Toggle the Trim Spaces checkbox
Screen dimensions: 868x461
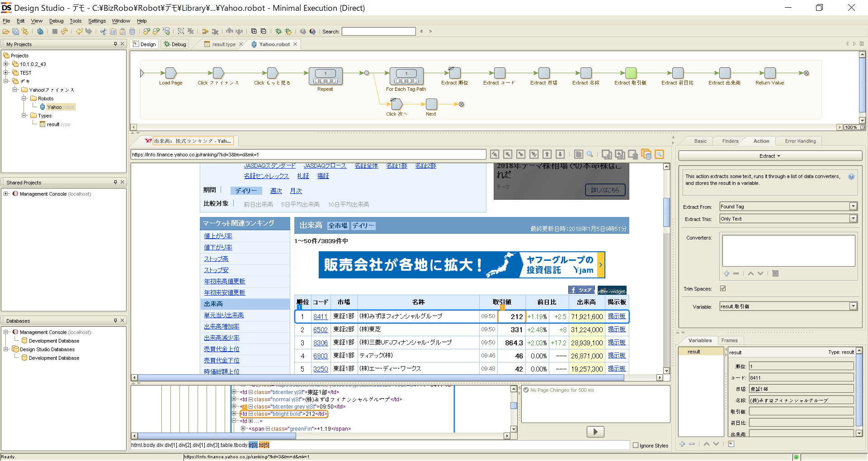pos(723,288)
